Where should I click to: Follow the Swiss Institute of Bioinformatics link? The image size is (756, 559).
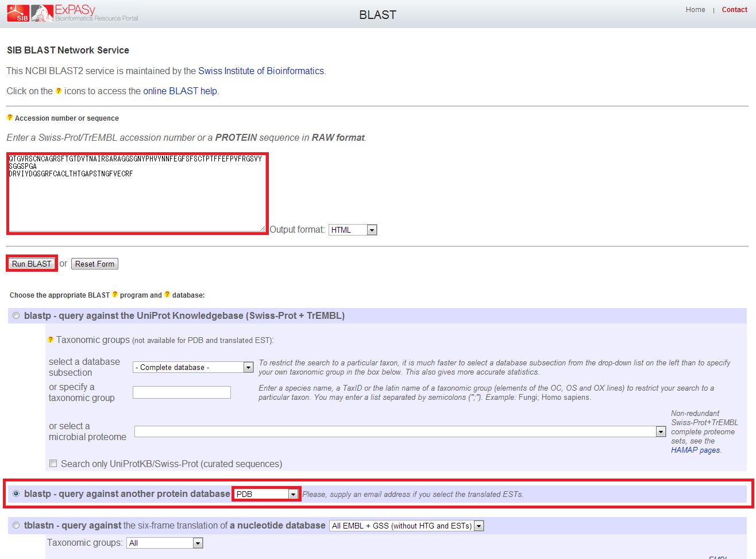261,71
